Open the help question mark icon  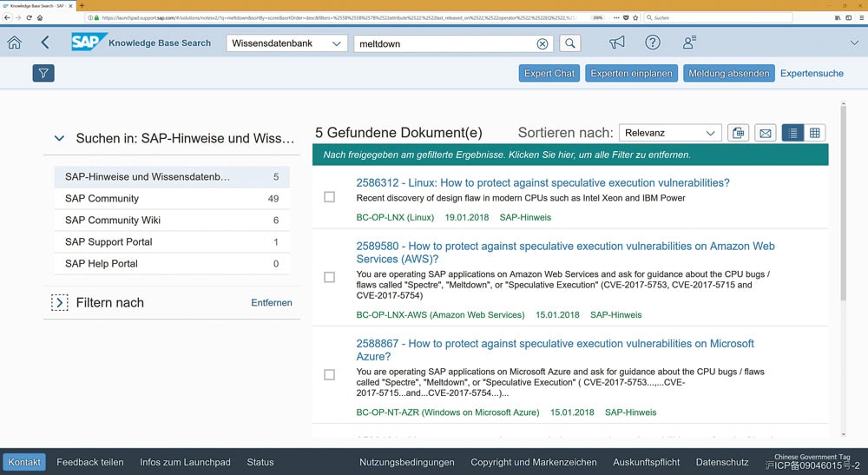pos(653,43)
